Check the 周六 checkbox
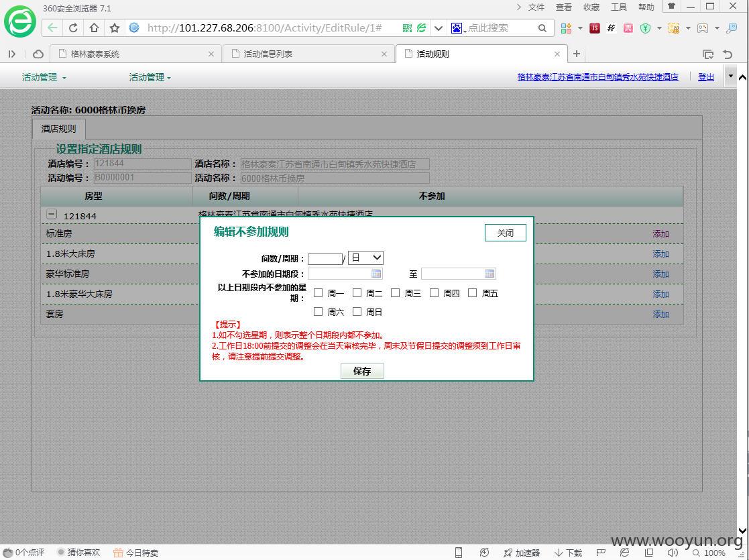 [318, 312]
